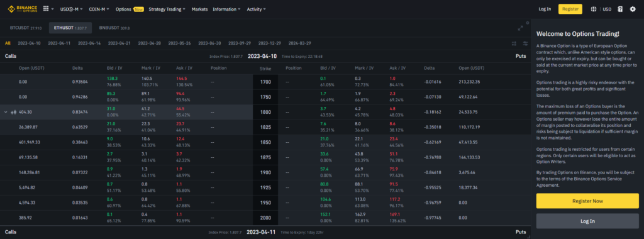Click call bid price 138.3
This screenshot has width=644, height=239.
(x=112, y=78)
